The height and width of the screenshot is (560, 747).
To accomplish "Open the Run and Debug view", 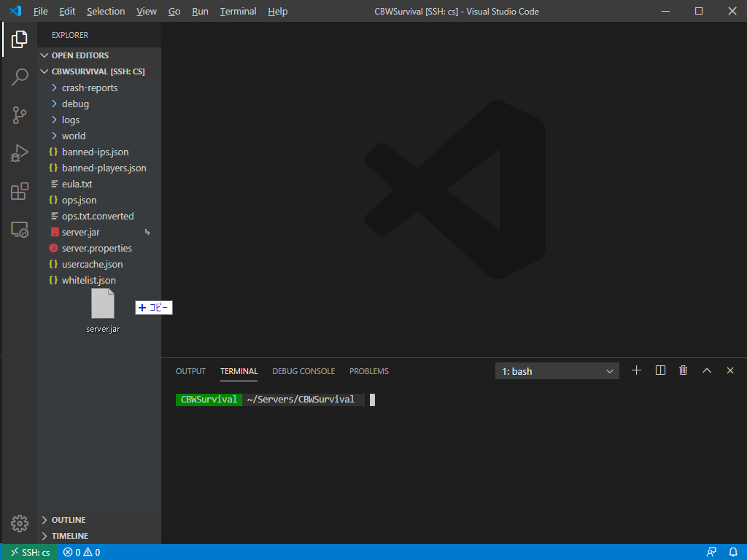I will (x=20, y=153).
